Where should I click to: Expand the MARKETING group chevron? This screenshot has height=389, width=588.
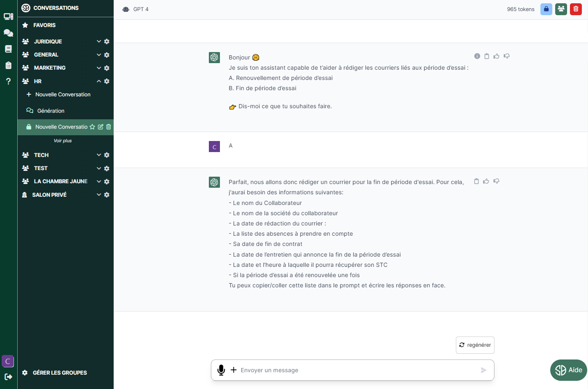(99, 68)
